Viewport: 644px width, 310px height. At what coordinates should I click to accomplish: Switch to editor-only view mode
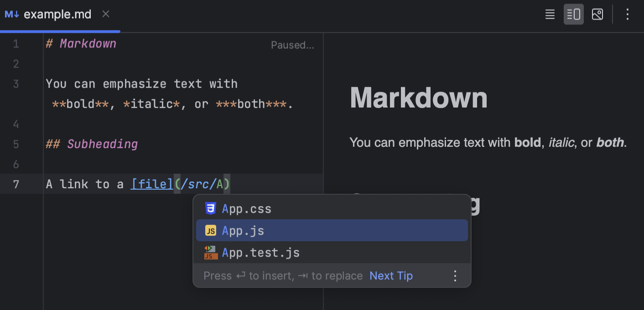click(x=550, y=14)
